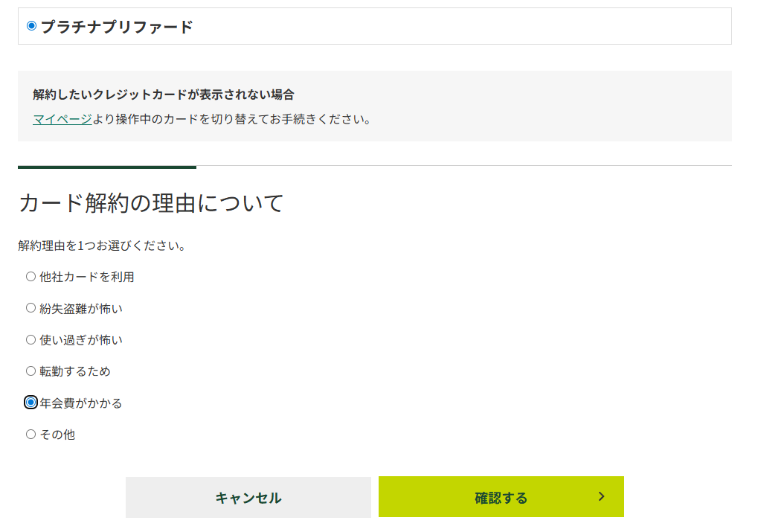The height and width of the screenshot is (532, 758).
Task: Click the arrow icon on 確認する button
Action: click(602, 496)
